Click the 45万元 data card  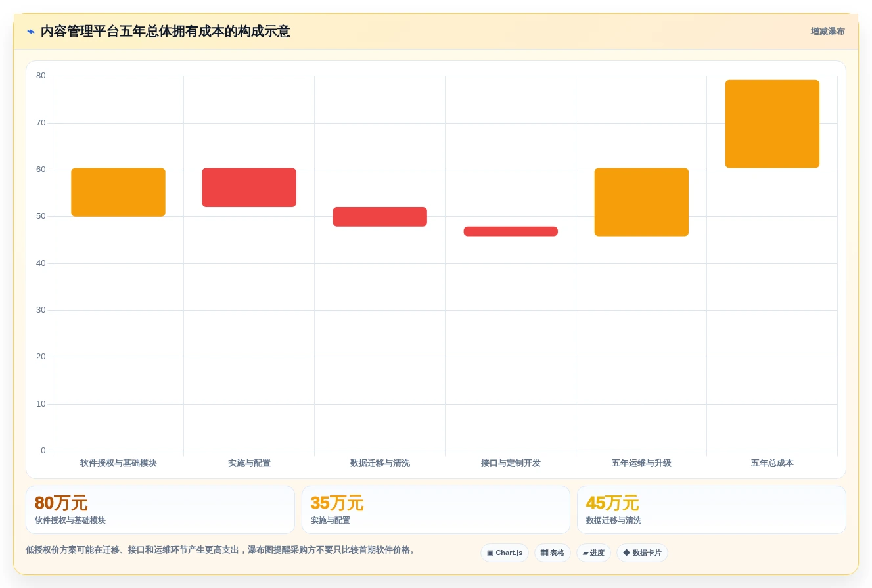tap(712, 510)
